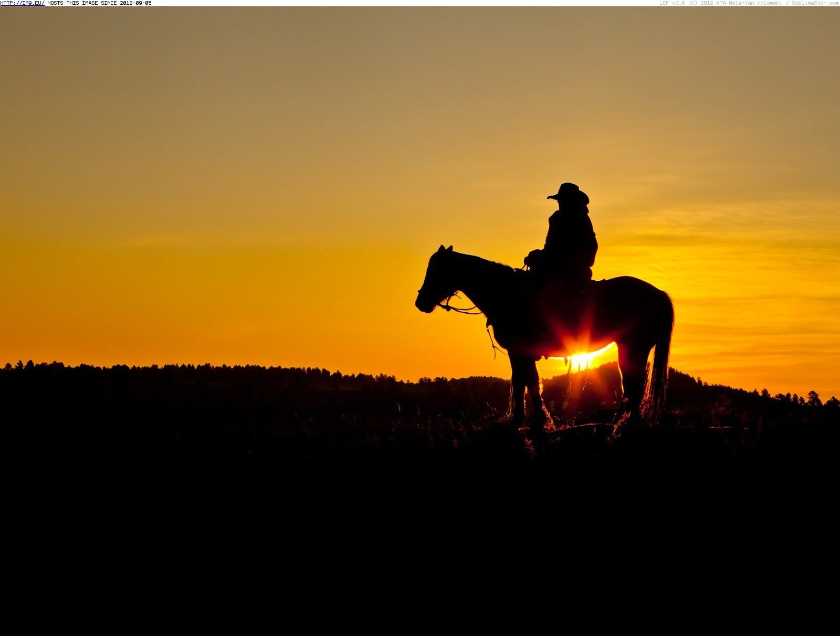Click the 2012-09-05 date text
The image size is (840, 636).
point(133,3)
